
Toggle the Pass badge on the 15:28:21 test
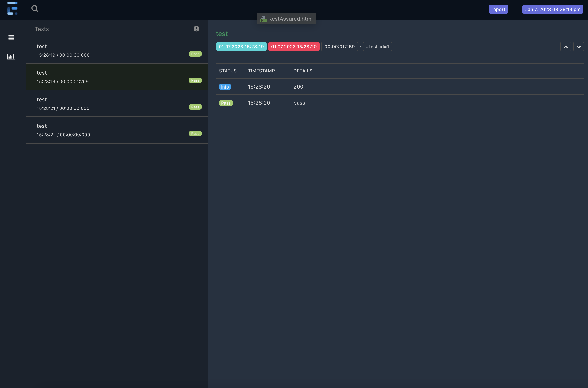pyautogui.click(x=195, y=107)
